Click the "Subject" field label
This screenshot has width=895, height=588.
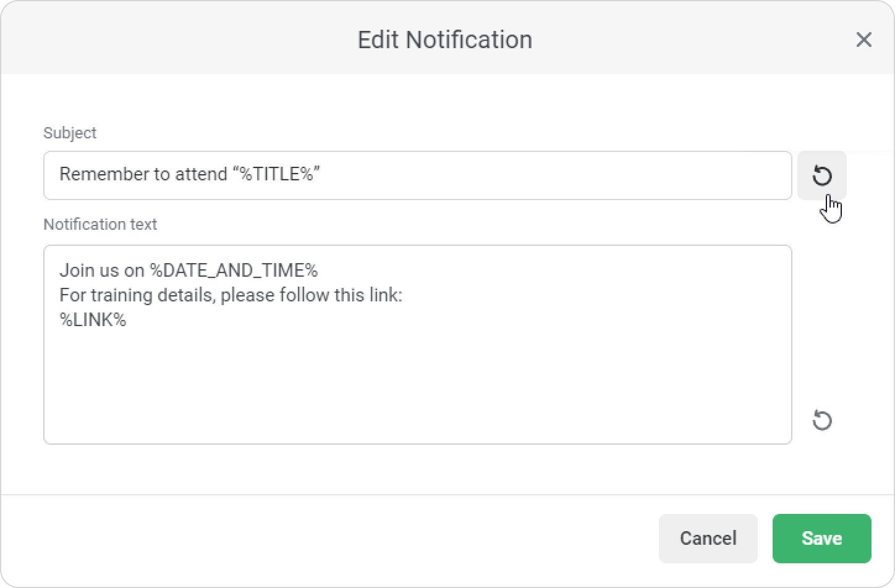coord(70,133)
